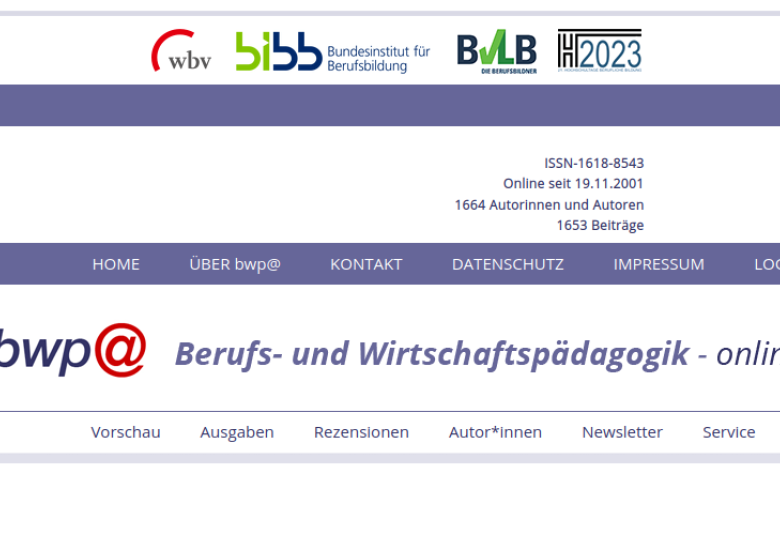The image size is (780, 535).
Task: Click the ISSN-1618-8543 text
Action: (594, 163)
